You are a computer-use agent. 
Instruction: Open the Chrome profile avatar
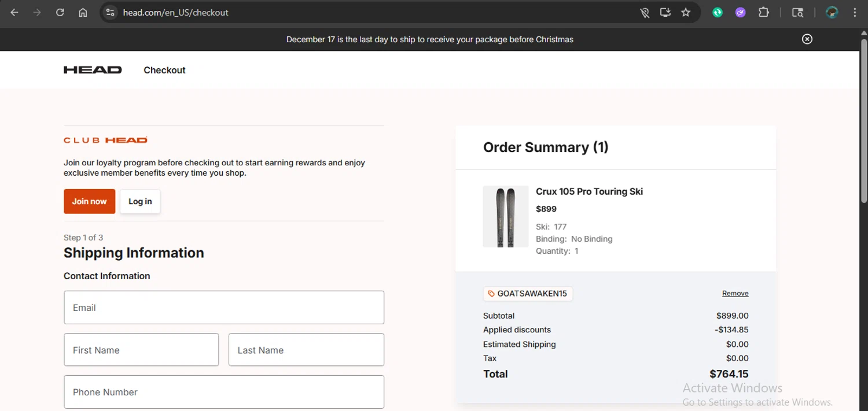coord(832,12)
